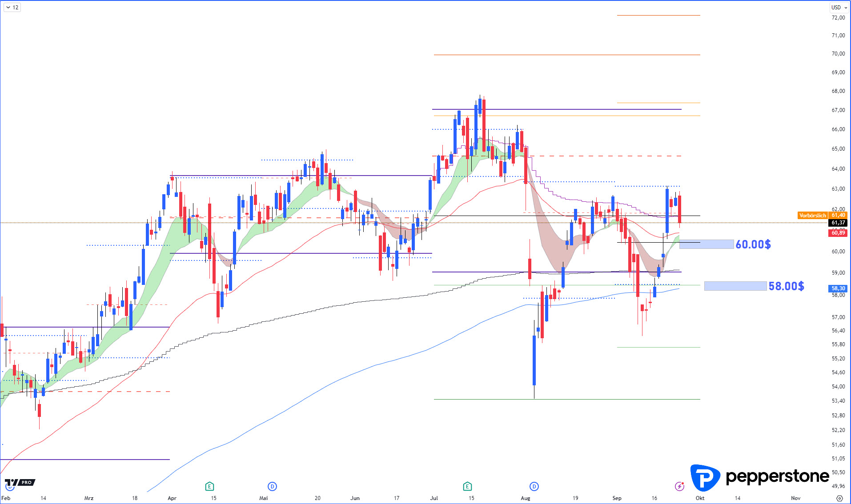
Task: Click the blue rectangle beside 60.00$
Action: [706, 244]
